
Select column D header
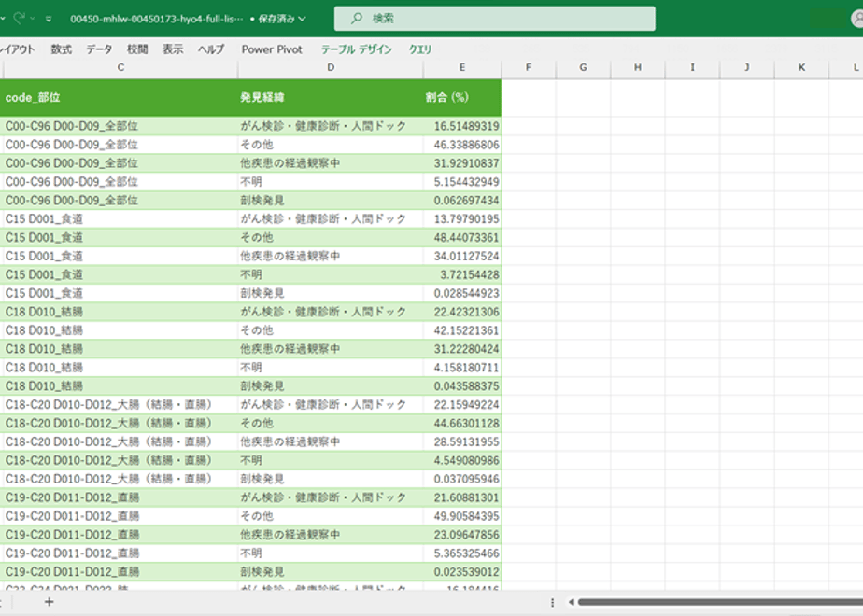point(331,67)
